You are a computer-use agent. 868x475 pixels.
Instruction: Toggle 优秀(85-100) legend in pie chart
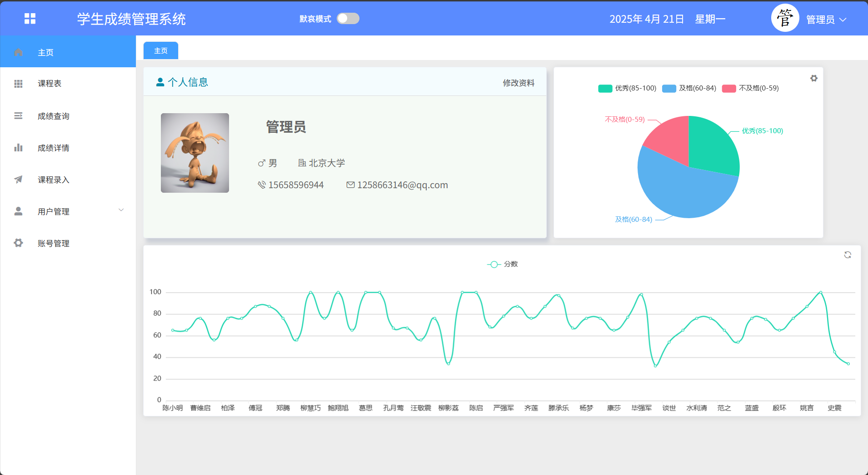click(x=627, y=88)
